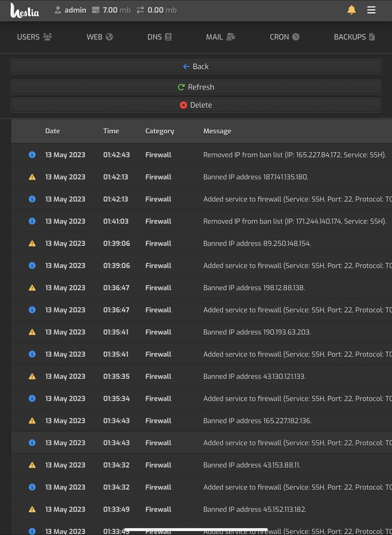Select time cell 01:35:34
392x535 pixels.
(x=116, y=398)
